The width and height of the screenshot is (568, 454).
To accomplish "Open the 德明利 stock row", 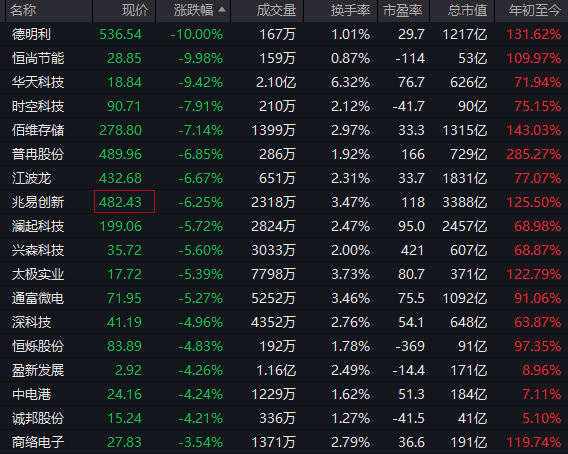I will tap(284, 34).
